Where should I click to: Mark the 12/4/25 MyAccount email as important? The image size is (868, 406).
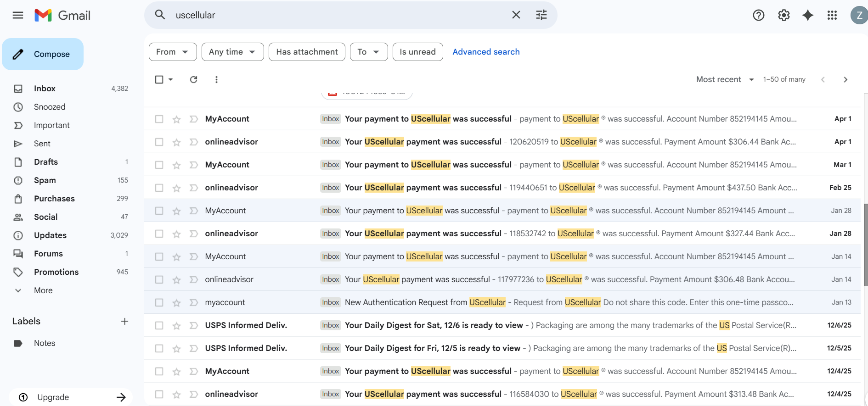(194, 372)
